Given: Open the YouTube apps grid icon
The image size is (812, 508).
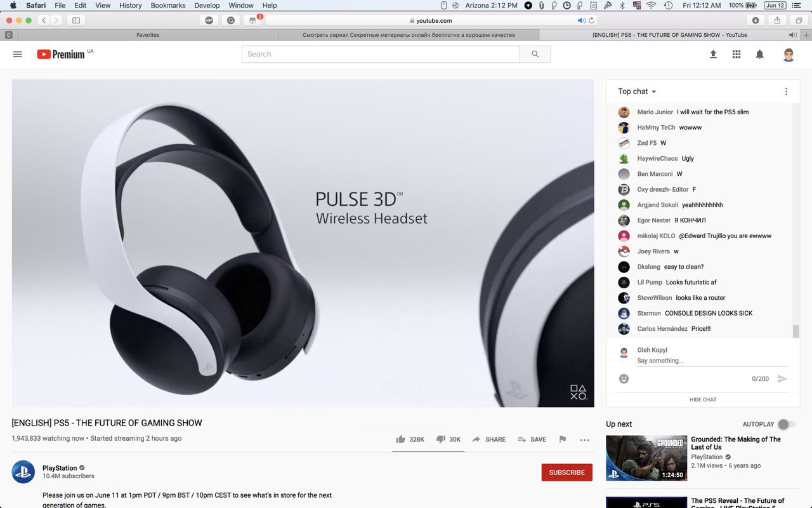Looking at the screenshot, I should pyautogui.click(x=737, y=55).
